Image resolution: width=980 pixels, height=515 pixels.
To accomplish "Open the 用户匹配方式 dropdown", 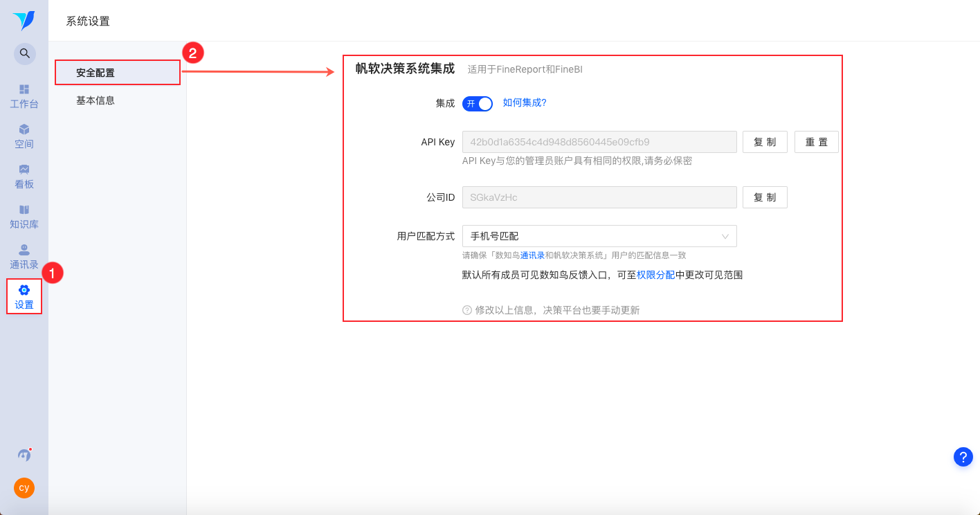I will pos(599,236).
